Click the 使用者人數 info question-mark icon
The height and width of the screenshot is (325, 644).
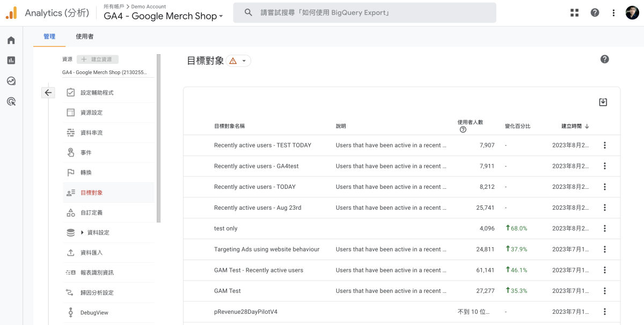coord(463,130)
